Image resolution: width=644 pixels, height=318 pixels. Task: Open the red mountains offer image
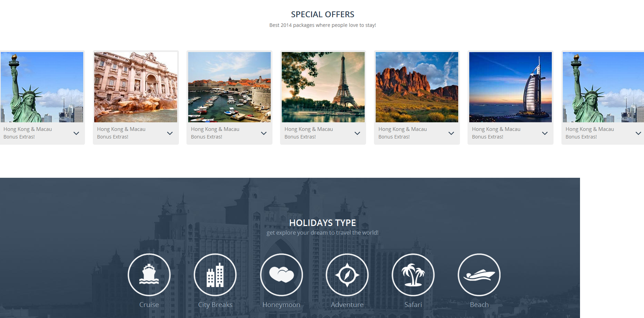click(x=417, y=87)
